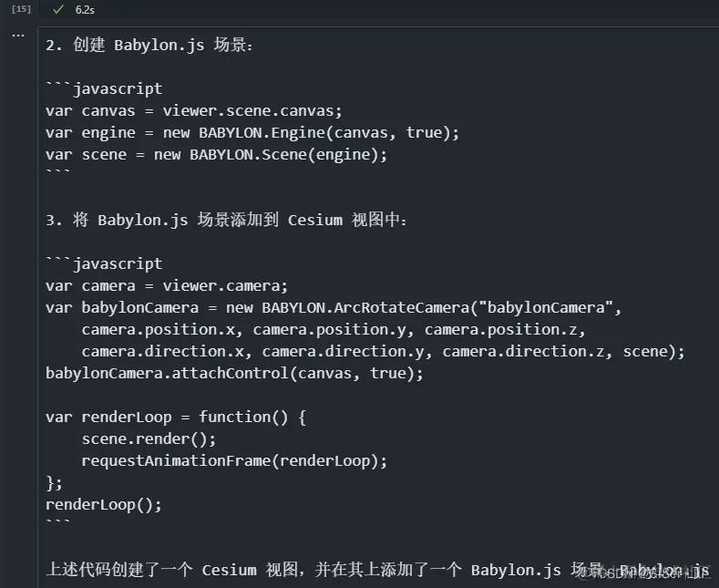Viewport: 719px width, 588px height.
Task: Click the first ```javascript fence line
Action: (104, 88)
